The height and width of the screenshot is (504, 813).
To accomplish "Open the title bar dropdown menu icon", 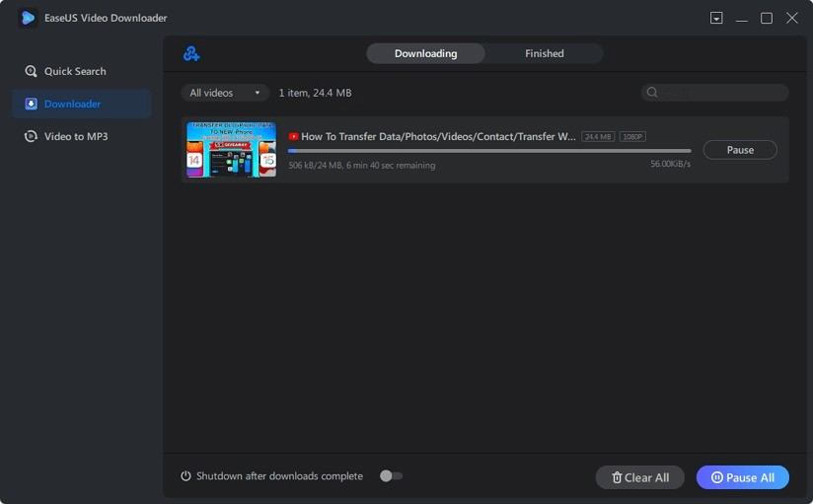I will coord(716,18).
